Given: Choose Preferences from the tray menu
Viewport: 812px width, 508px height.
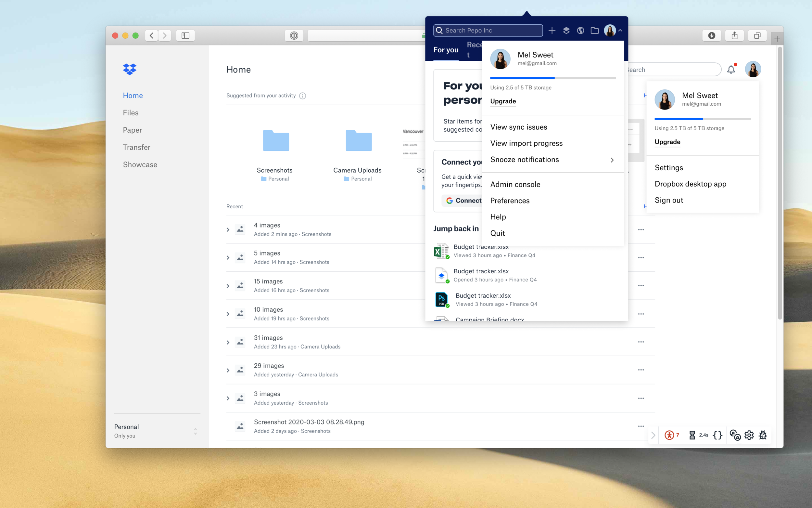Looking at the screenshot, I should (510, 201).
